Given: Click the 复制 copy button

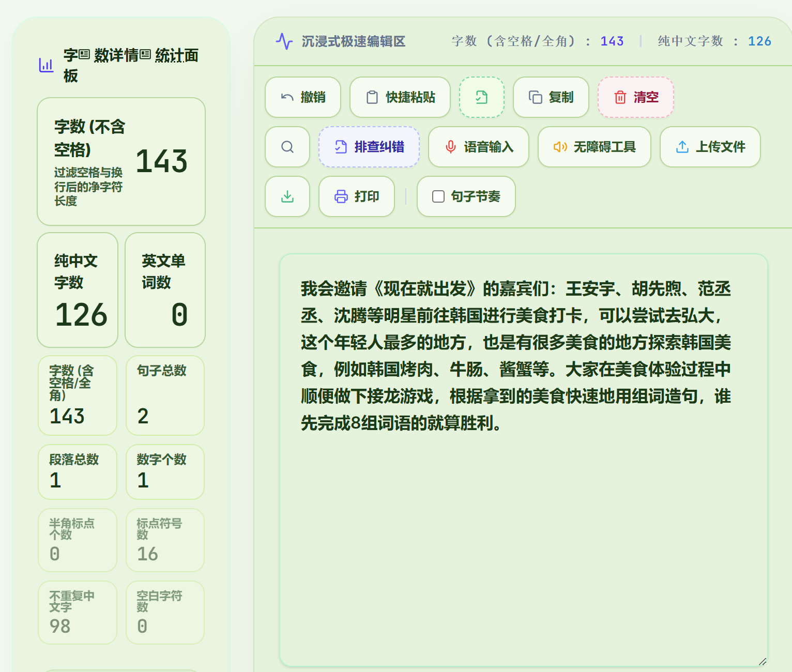Looking at the screenshot, I should (551, 97).
